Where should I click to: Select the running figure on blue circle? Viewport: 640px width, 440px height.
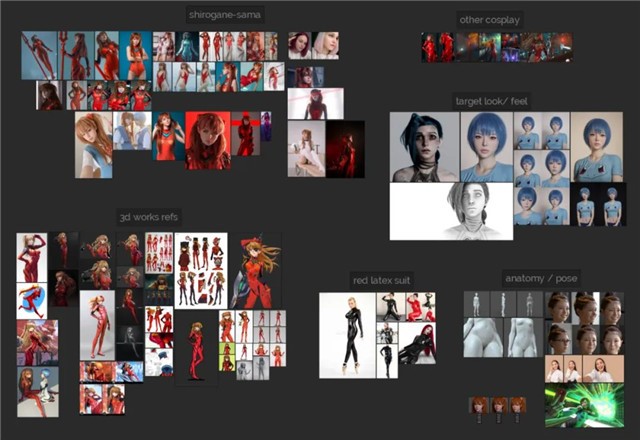(x=31, y=301)
